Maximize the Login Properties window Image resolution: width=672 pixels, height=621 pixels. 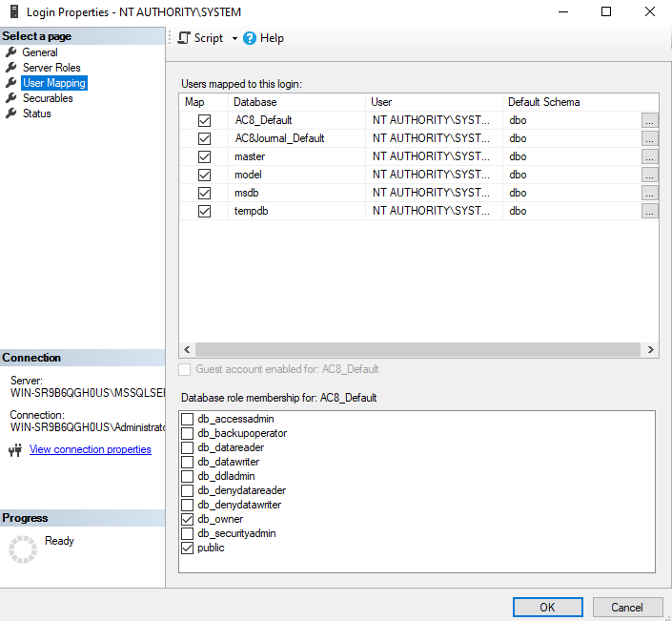click(x=606, y=11)
